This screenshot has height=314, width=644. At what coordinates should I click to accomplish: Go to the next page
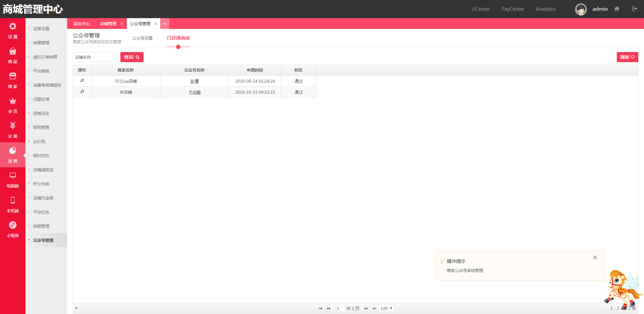[366, 308]
